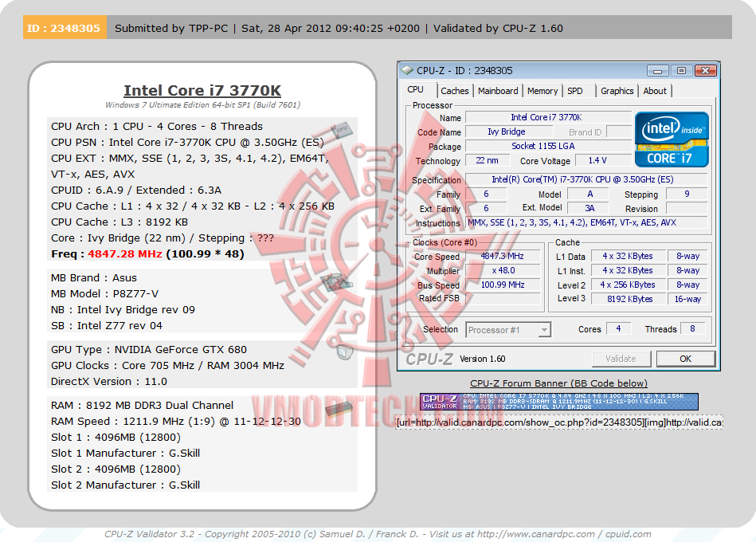756x542 pixels.
Task: Click the Submitted by TPP-PC header text
Action: click(171, 28)
